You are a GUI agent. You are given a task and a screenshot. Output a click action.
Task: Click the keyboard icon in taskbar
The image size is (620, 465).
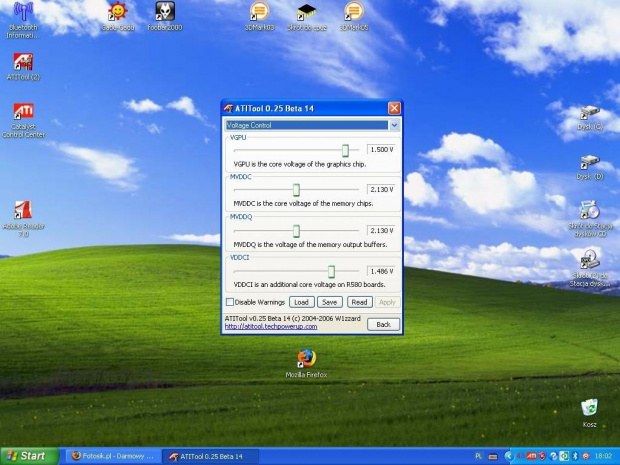(493, 457)
